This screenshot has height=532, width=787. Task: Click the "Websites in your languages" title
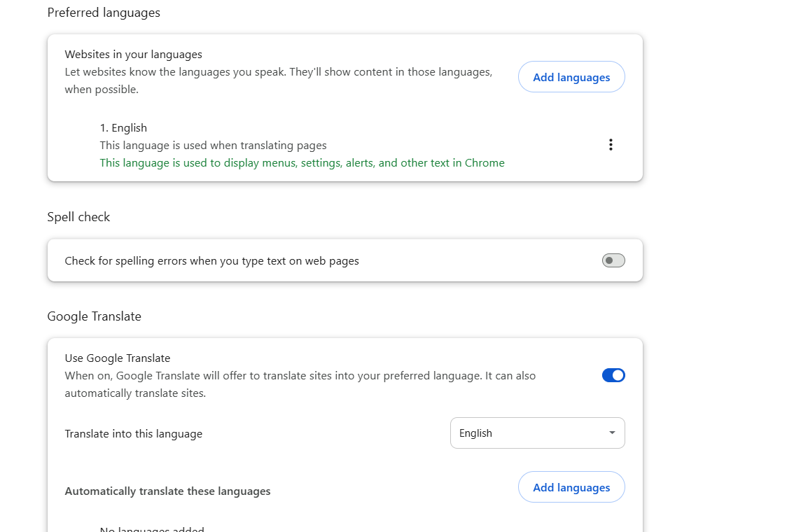pyautogui.click(x=134, y=54)
